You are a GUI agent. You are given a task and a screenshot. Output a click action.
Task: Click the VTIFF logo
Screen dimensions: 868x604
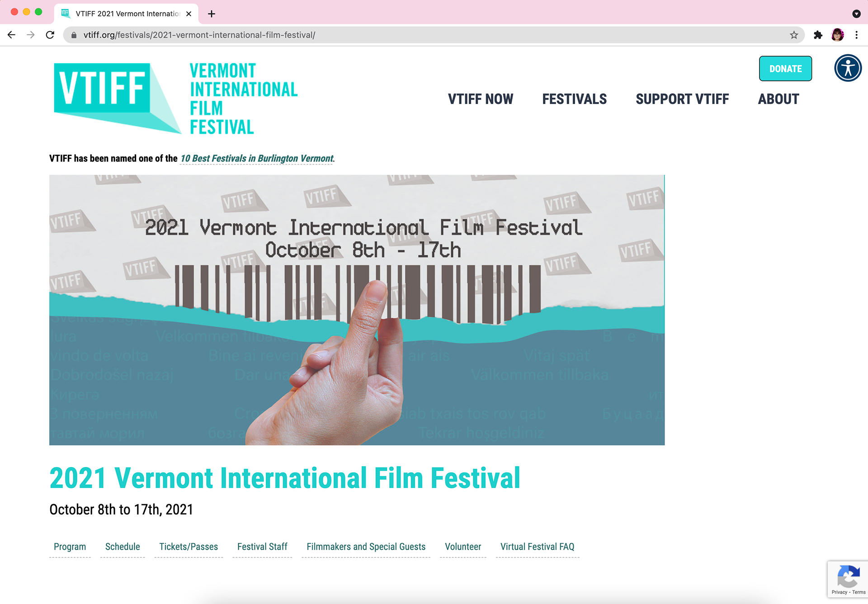click(x=118, y=98)
